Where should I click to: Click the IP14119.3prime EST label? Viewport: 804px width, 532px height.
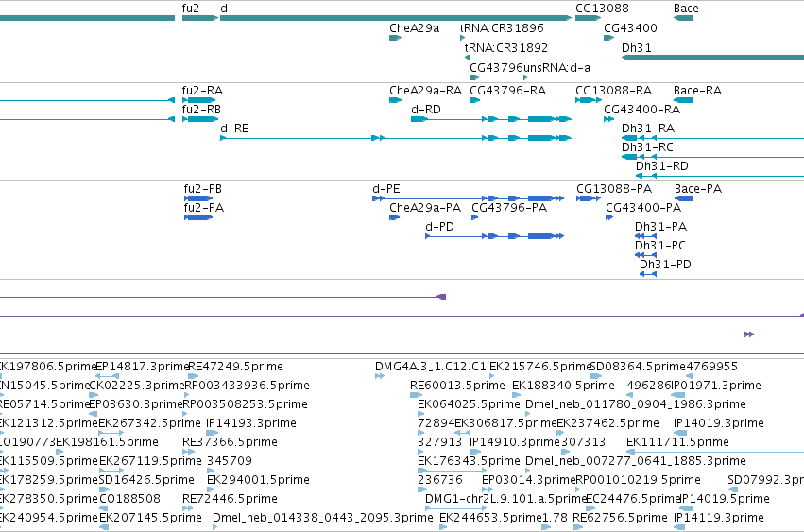point(718,518)
